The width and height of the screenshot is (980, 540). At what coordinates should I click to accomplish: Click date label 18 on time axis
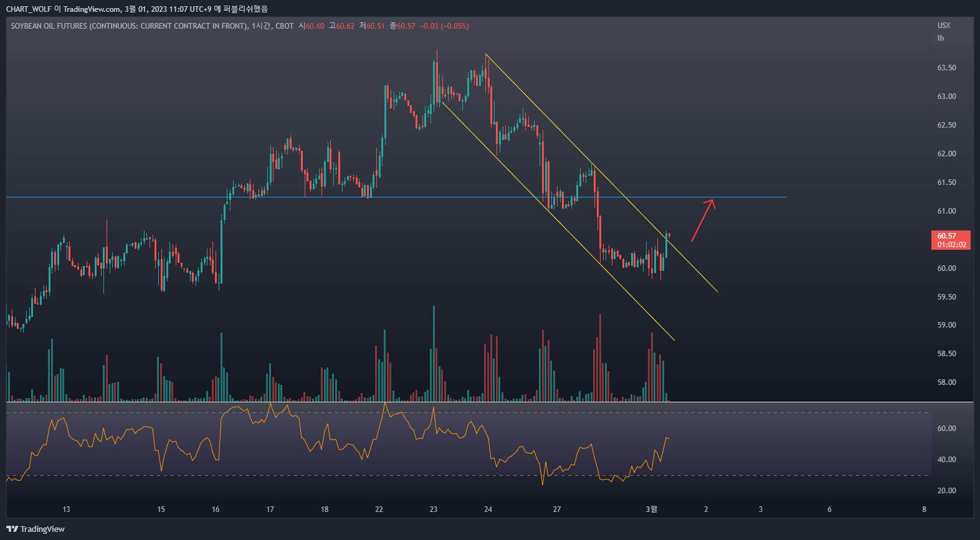pyautogui.click(x=325, y=509)
